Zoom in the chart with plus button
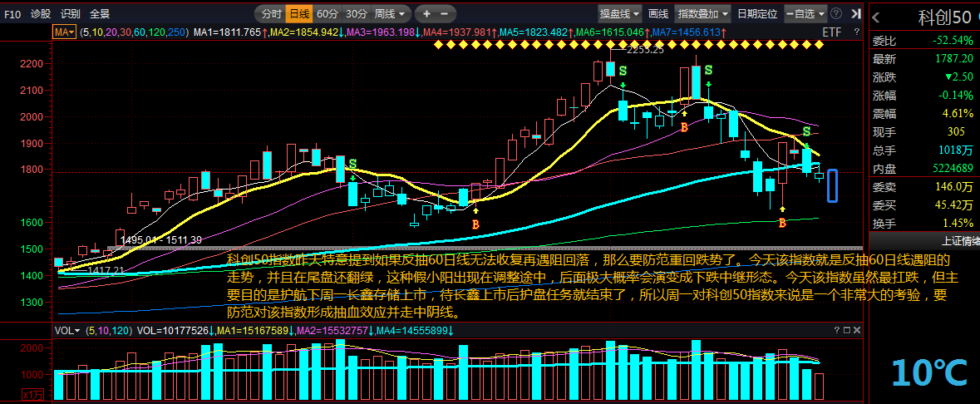 click(x=427, y=13)
